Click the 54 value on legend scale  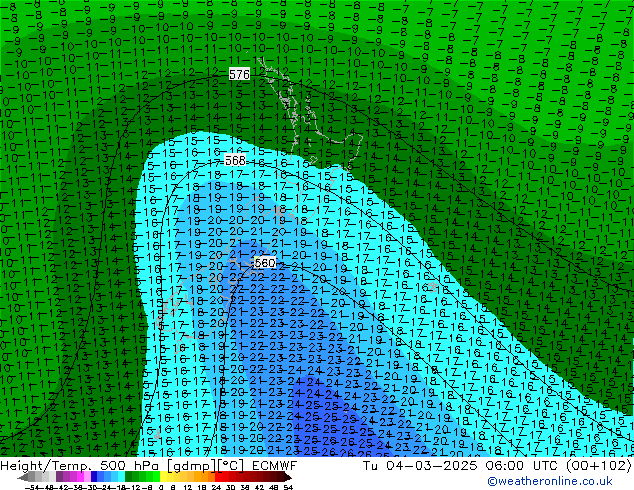point(289,486)
